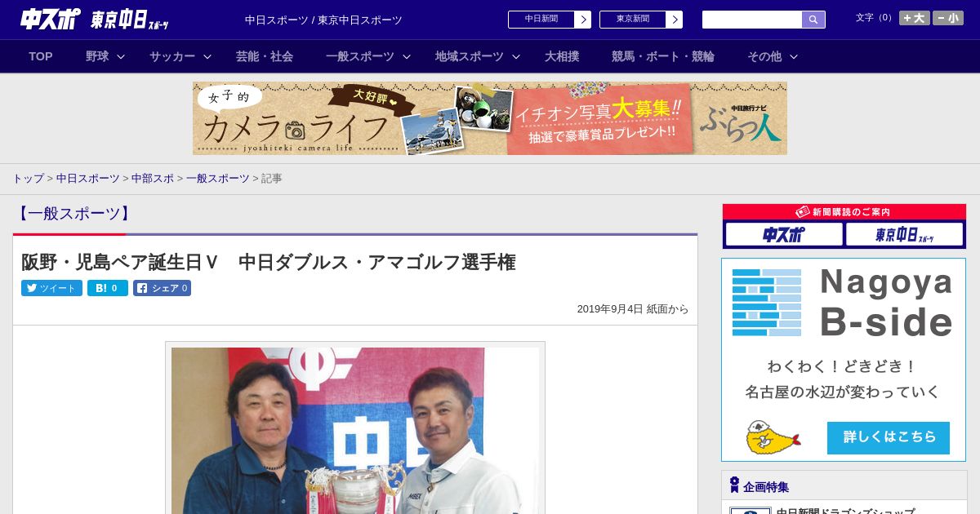980x514 pixels.
Task: Open 新聞購読のご案内 header banner
Action: [844, 211]
